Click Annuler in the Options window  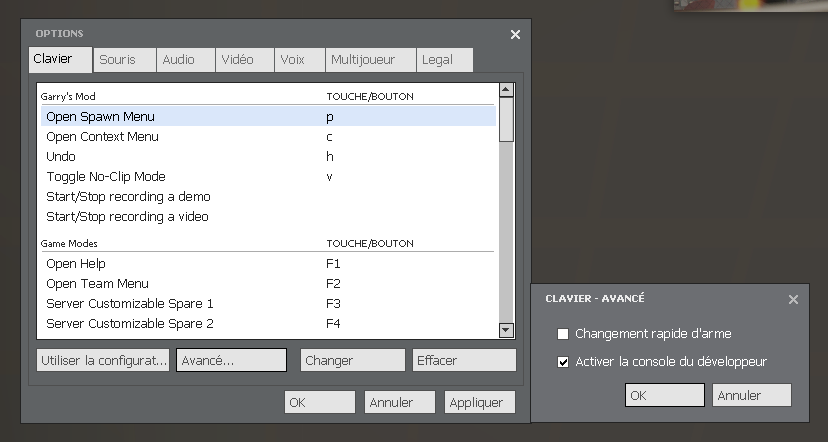click(400, 402)
